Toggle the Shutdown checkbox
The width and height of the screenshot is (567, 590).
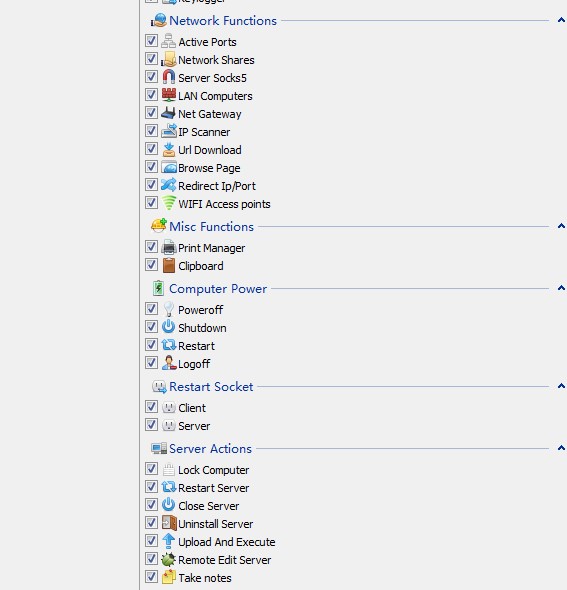coord(151,327)
